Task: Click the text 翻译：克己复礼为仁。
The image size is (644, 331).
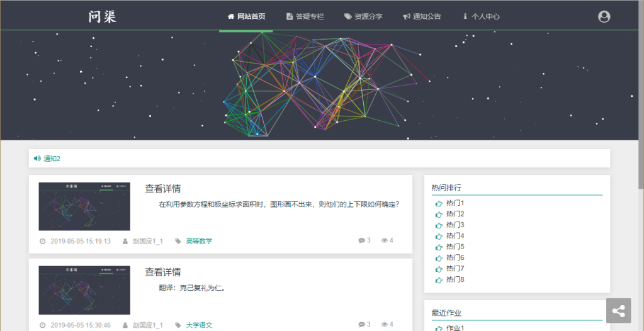Action: tap(192, 288)
